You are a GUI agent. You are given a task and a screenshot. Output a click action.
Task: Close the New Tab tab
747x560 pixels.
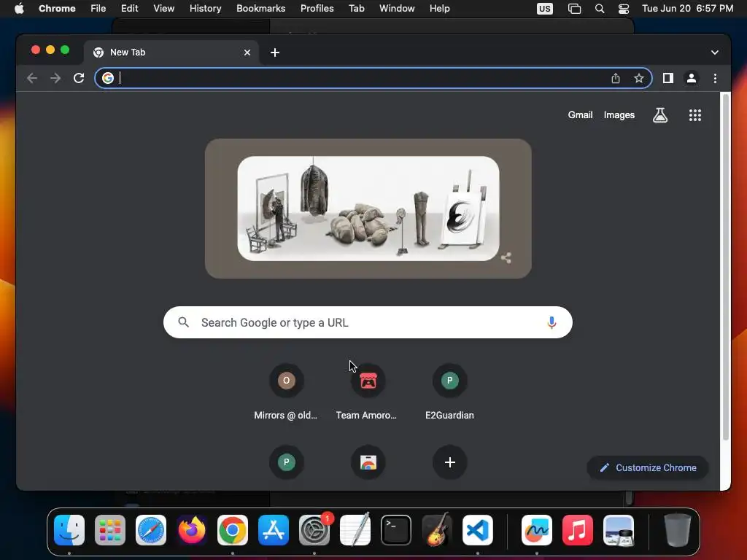[247, 52]
